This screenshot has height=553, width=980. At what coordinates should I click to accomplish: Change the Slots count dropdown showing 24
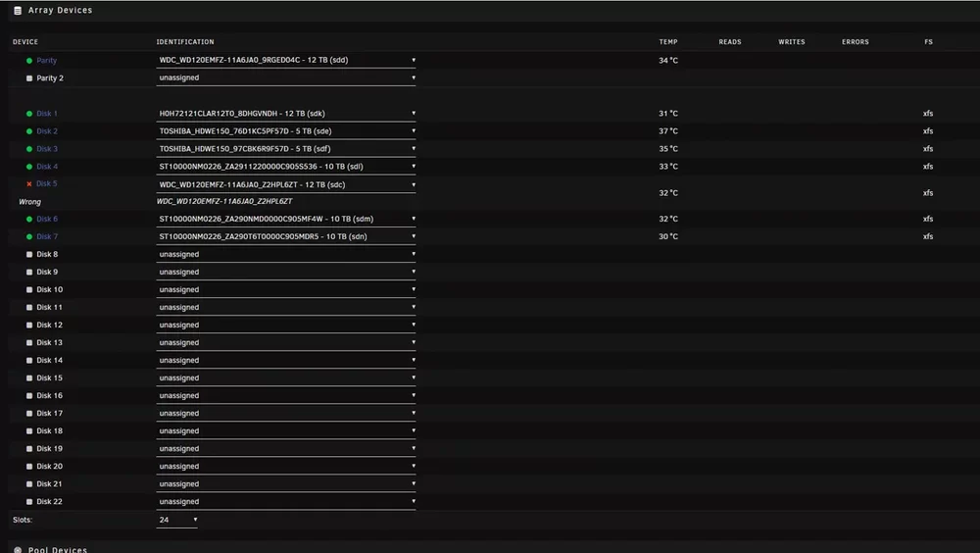tap(176, 520)
